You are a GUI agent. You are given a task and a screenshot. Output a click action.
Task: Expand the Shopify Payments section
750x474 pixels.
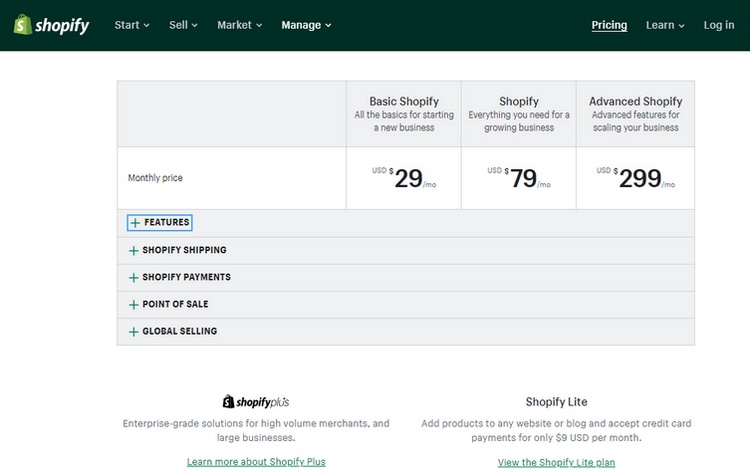180,277
